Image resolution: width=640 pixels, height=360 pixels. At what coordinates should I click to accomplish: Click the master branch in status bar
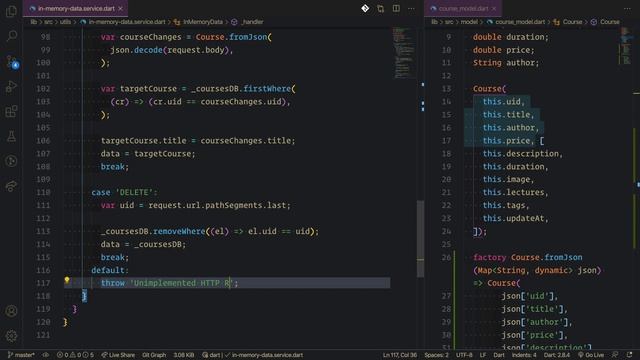[21, 355]
